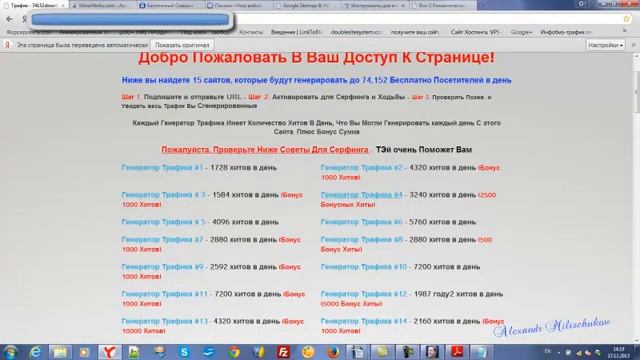Open Генератор Трафика #10 link

tap(364, 267)
